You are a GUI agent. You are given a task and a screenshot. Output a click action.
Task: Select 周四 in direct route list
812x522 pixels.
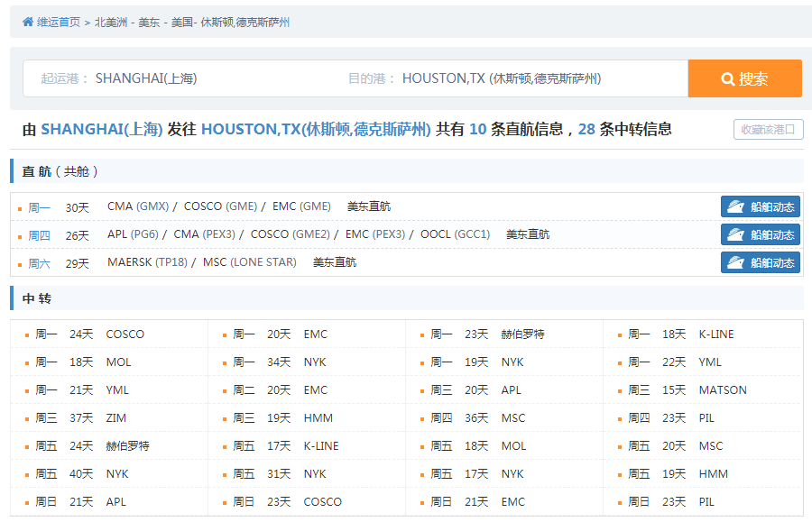pyautogui.click(x=39, y=235)
